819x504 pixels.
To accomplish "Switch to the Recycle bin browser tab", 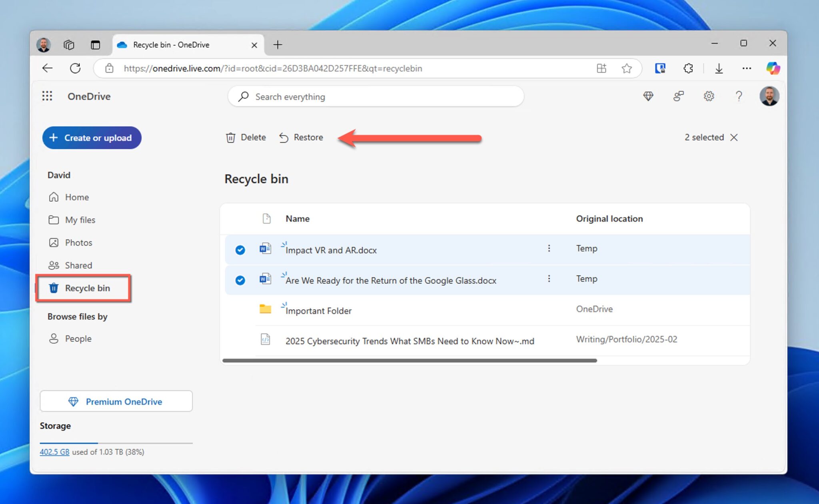I will tap(172, 44).
